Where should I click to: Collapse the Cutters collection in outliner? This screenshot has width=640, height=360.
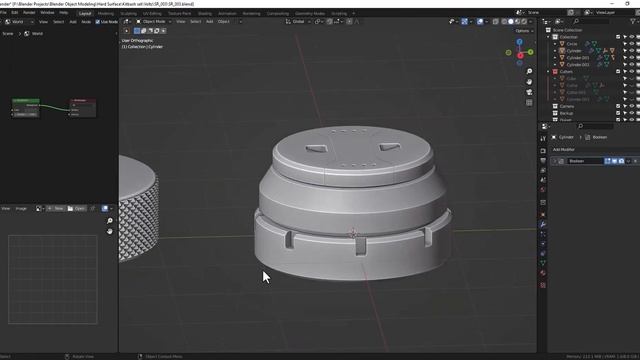[549, 71]
